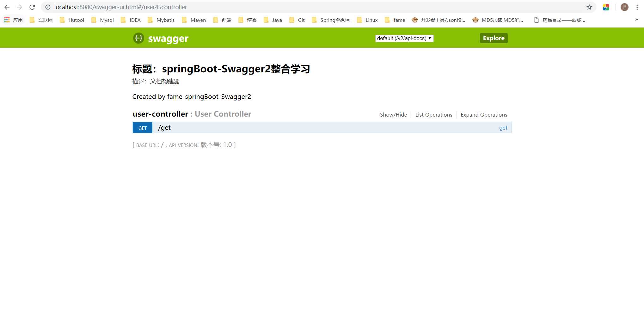Open the Java bookmark folder
Viewport: 644px width, 333px height.
pos(273,20)
